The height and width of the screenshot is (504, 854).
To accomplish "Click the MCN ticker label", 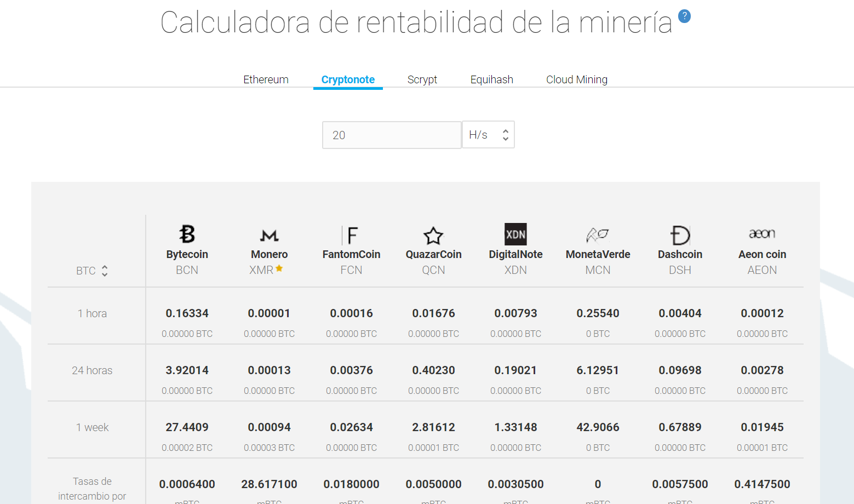I will tap(598, 270).
